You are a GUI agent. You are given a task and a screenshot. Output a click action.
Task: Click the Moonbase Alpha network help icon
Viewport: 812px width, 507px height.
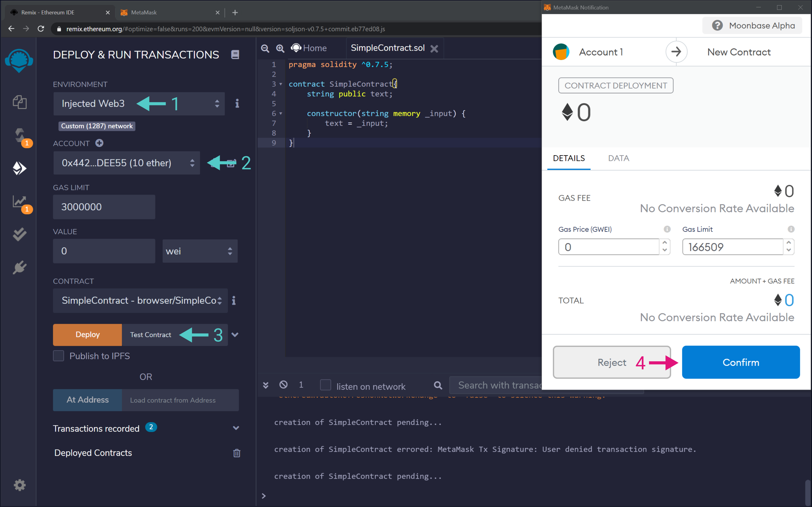coord(717,25)
